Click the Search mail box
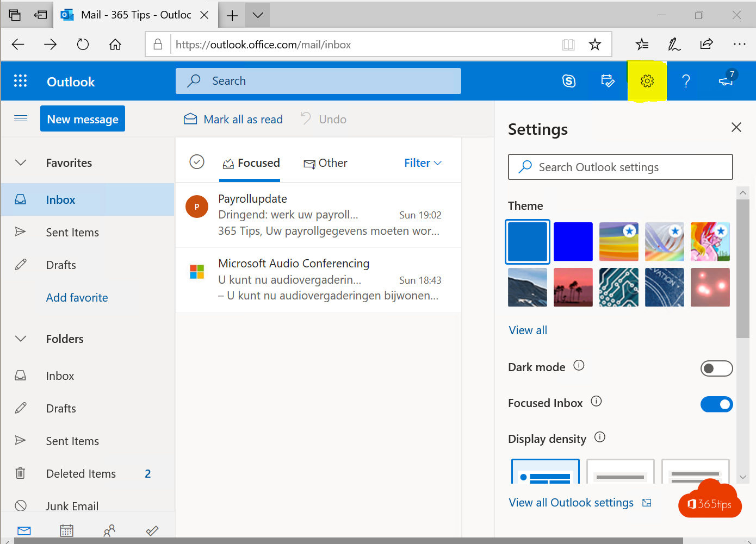Viewport: 756px width, 544px height. [x=318, y=81]
